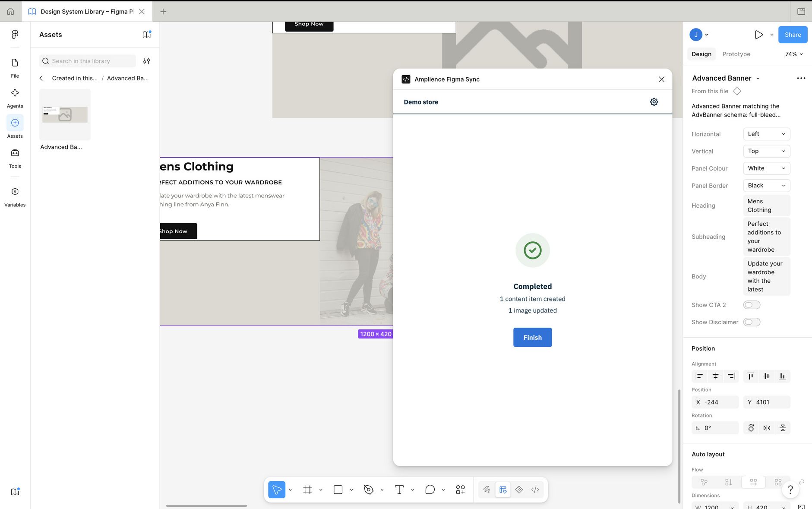Switch to Draw mode in the toolbar
Image resolution: width=812 pixels, height=509 pixels.
pyautogui.click(x=487, y=490)
